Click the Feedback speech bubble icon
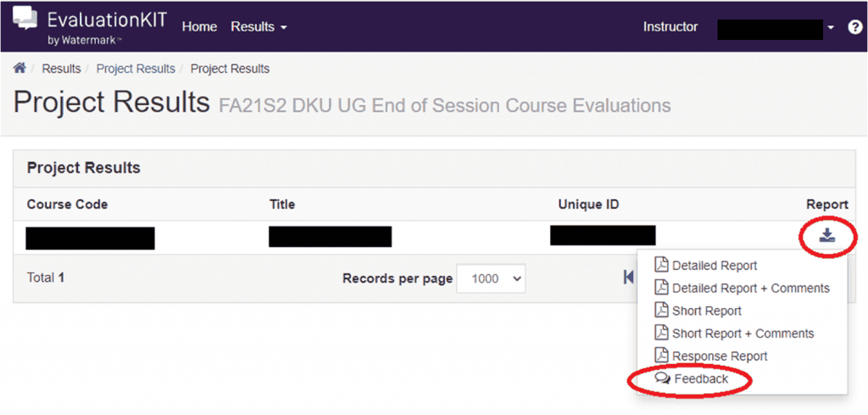Image resolution: width=868 pixels, height=415 pixels. click(663, 379)
